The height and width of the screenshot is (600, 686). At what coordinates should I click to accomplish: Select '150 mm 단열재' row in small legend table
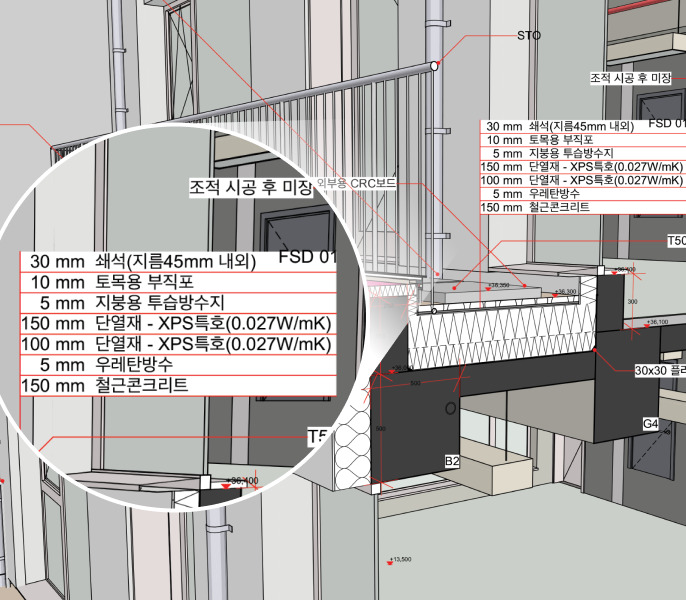(583, 167)
